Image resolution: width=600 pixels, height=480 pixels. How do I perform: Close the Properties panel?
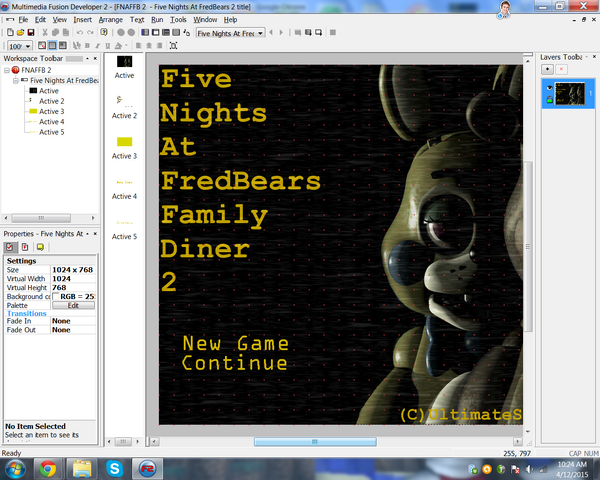[x=95, y=234]
